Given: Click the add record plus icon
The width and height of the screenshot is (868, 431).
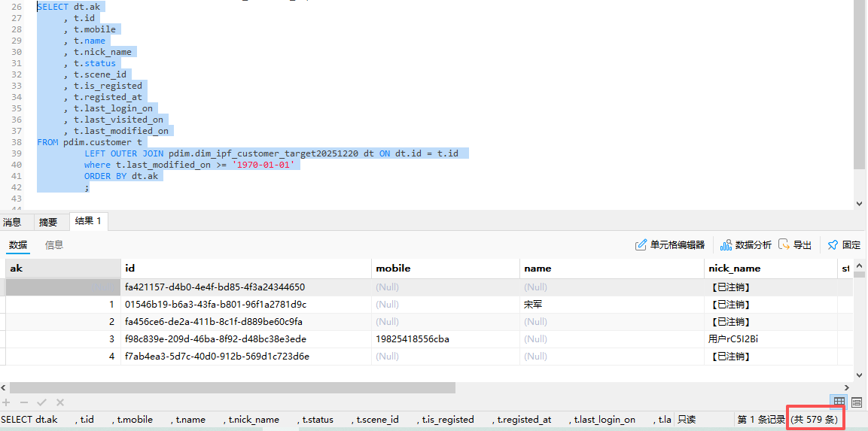Looking at the screenshot, I should point(7,403).
